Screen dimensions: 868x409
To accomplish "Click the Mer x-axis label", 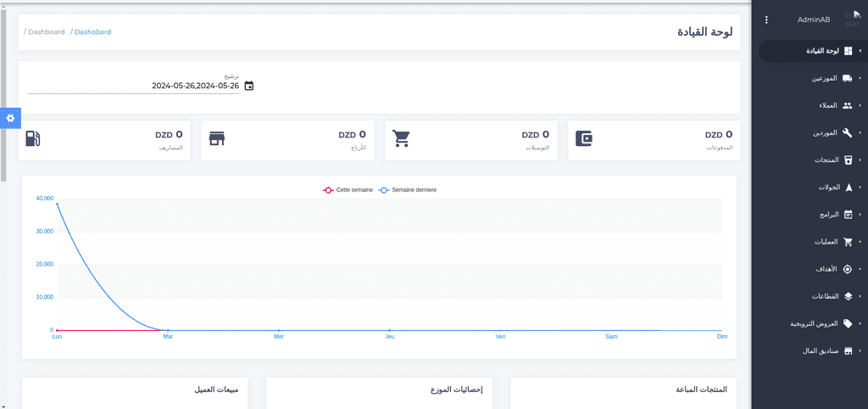I will tap(278, 336).
